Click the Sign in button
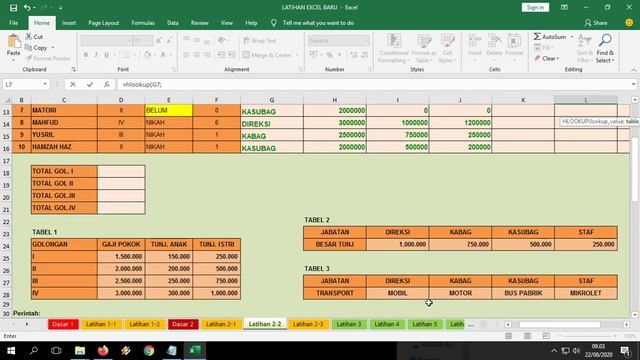 pyautogui.click(x=535, y=7)
